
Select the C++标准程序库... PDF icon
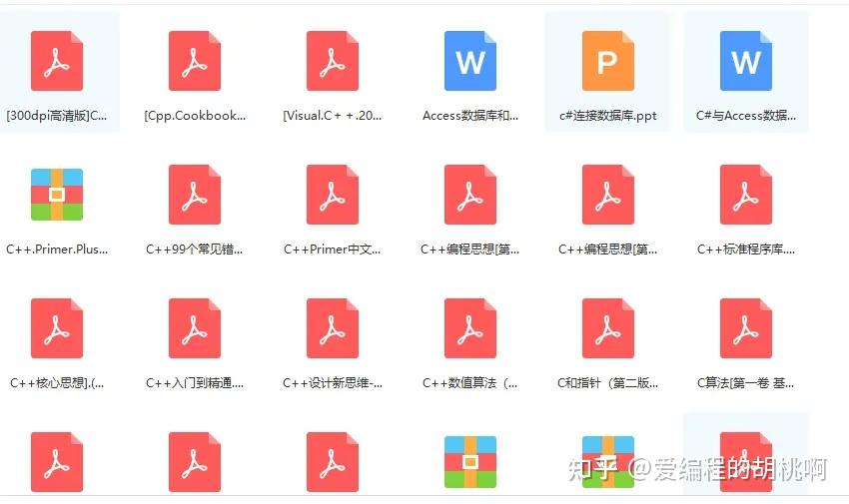746,195
